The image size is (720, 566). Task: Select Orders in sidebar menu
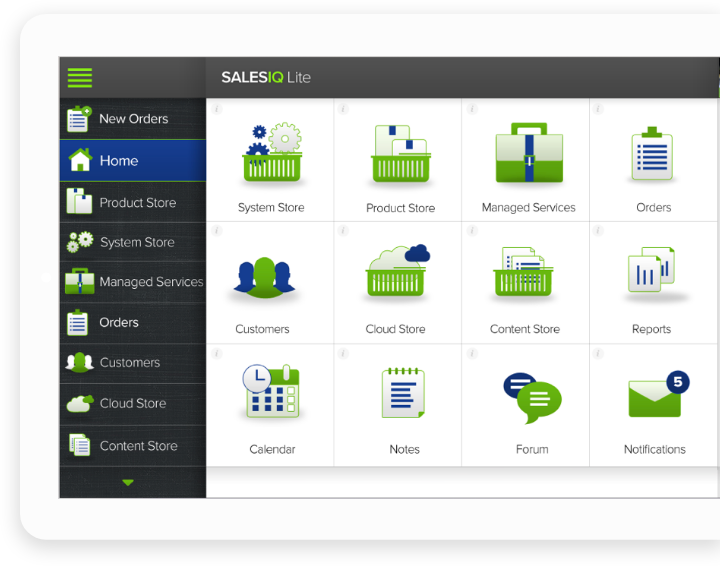133,322
